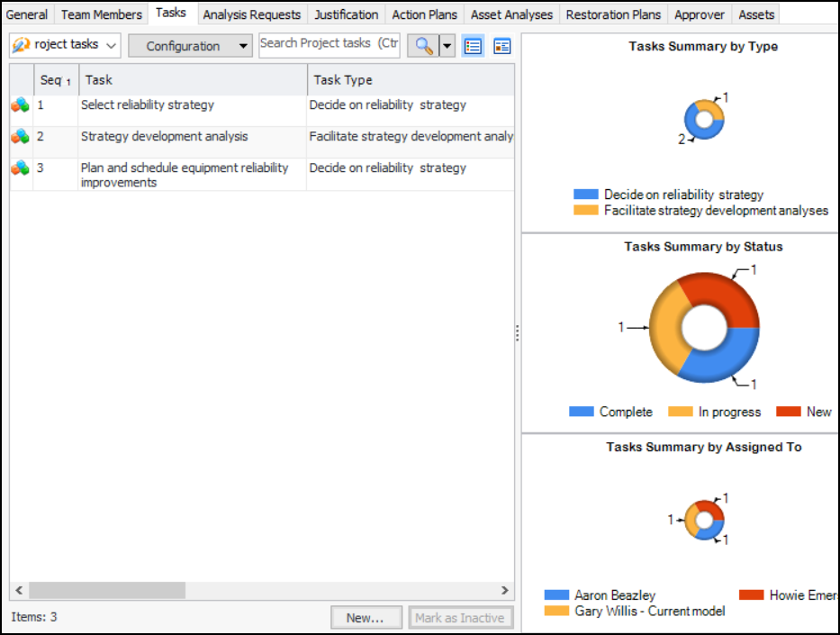Click 'Items: 3' status text
Viewport: 840px width, 635px height.
(34, 617)
